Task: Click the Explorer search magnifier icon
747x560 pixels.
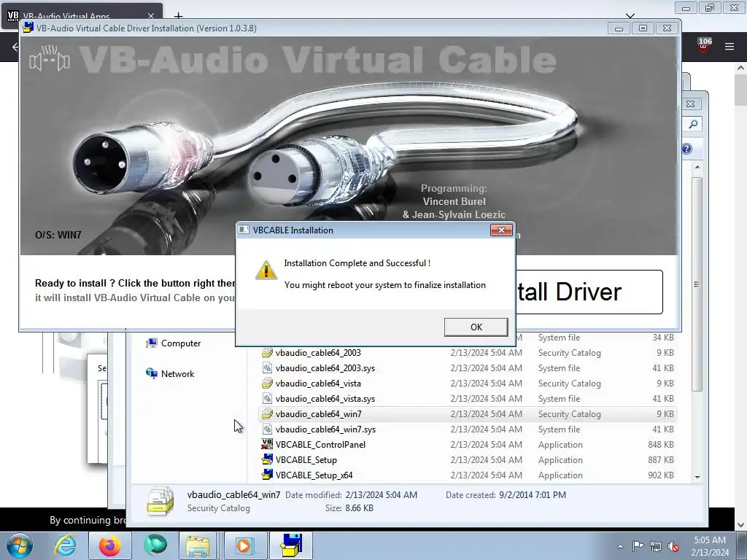Action: [693, 124]
